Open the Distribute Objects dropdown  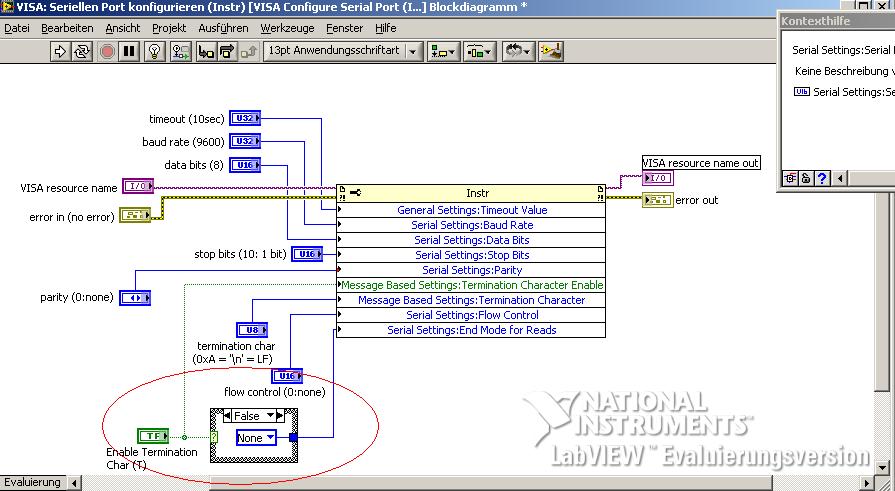pos(479,51)
